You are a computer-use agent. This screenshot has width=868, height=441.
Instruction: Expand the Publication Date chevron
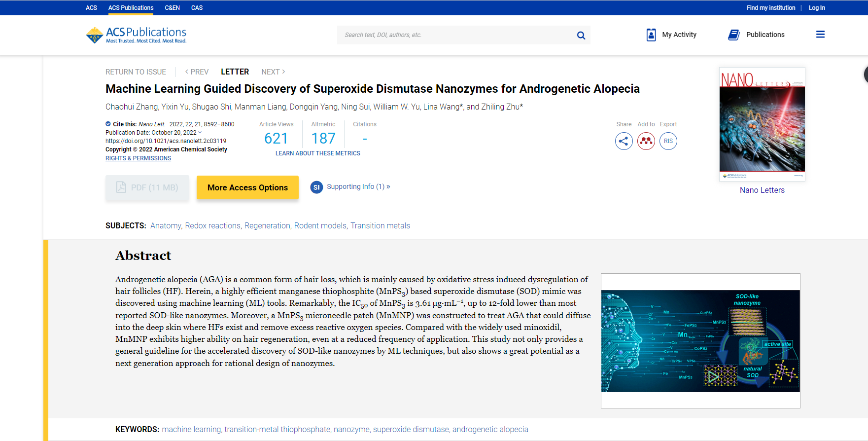(200, 132)
